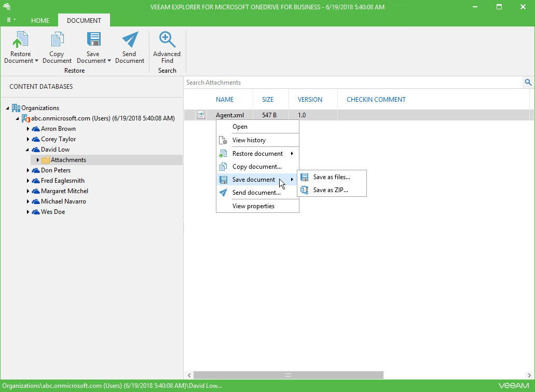Click the search magnifier in Search Attachments
Image resolution: width=535 pixels, height=392 pixels.
click(x=528, y=82)
